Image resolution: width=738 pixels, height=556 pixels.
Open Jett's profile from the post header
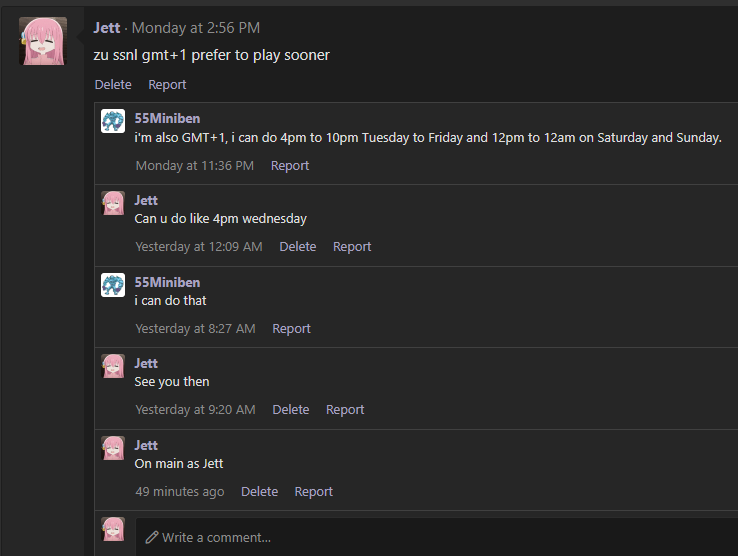(x=107, y=28)
